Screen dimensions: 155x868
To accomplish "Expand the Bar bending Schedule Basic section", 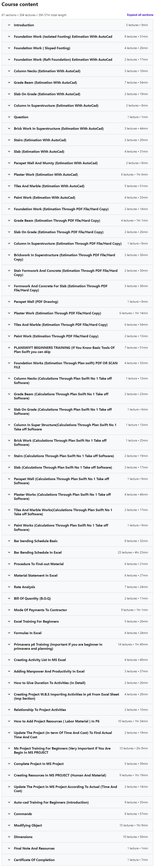I will point(35,541).
